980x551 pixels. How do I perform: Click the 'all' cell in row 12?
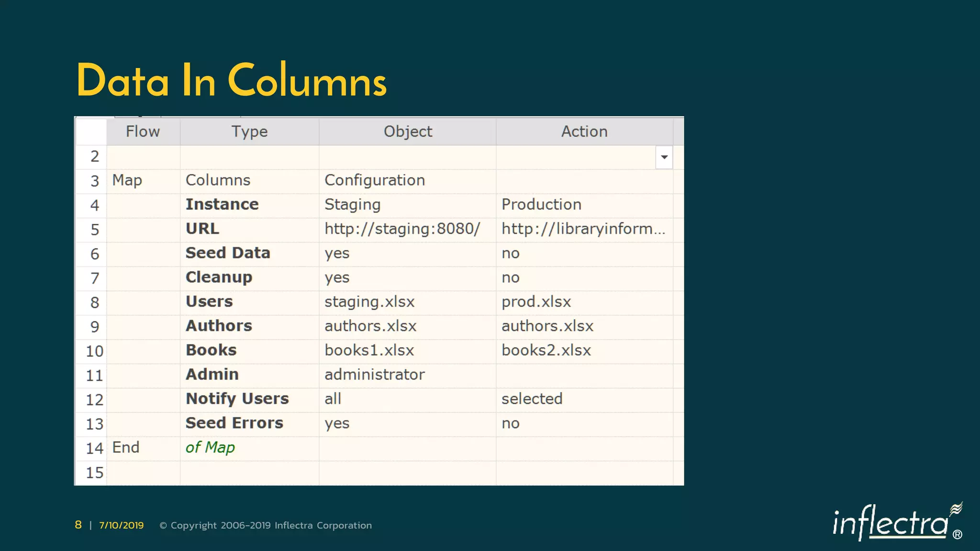(x=408, y=400)
